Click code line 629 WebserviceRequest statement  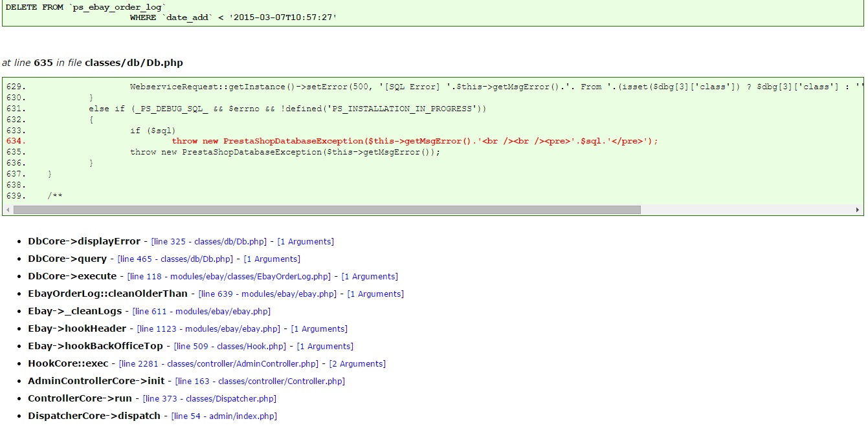(496, 87)
